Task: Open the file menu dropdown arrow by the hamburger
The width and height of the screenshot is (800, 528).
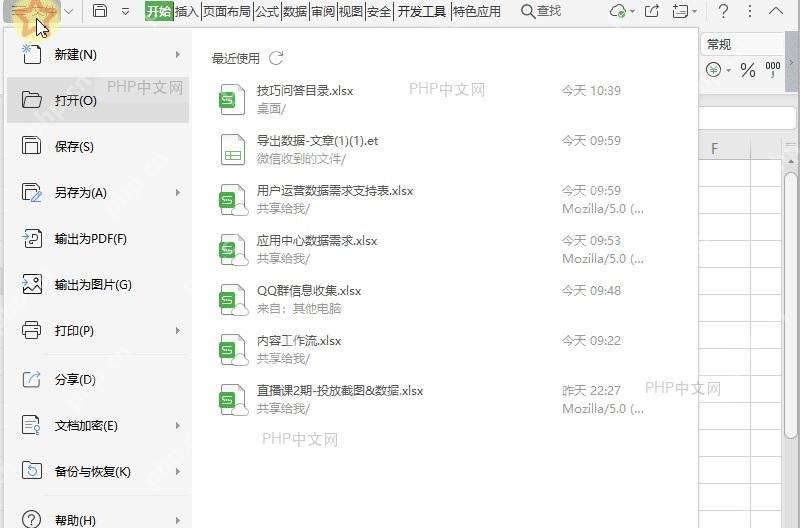Action: pos(69,12)
